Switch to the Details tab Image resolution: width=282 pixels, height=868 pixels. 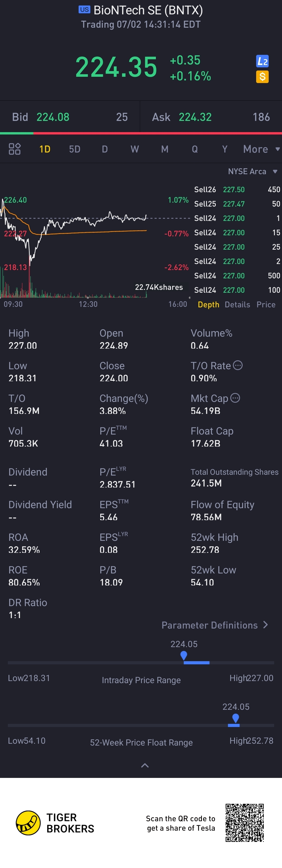[237, 304]
